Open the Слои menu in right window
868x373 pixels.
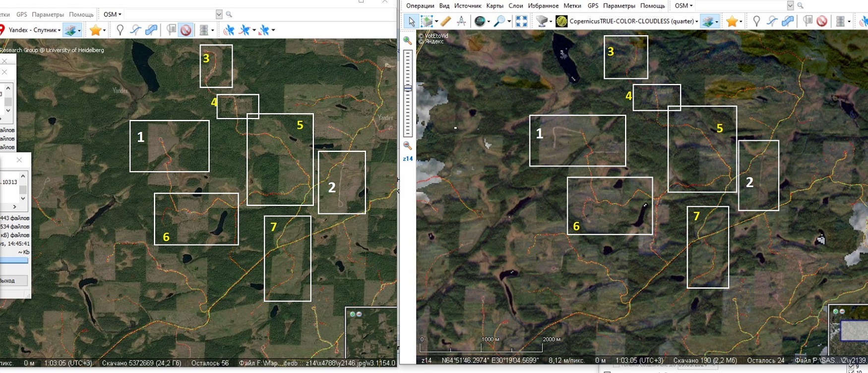pyautogui.click(x=515, y=5)
